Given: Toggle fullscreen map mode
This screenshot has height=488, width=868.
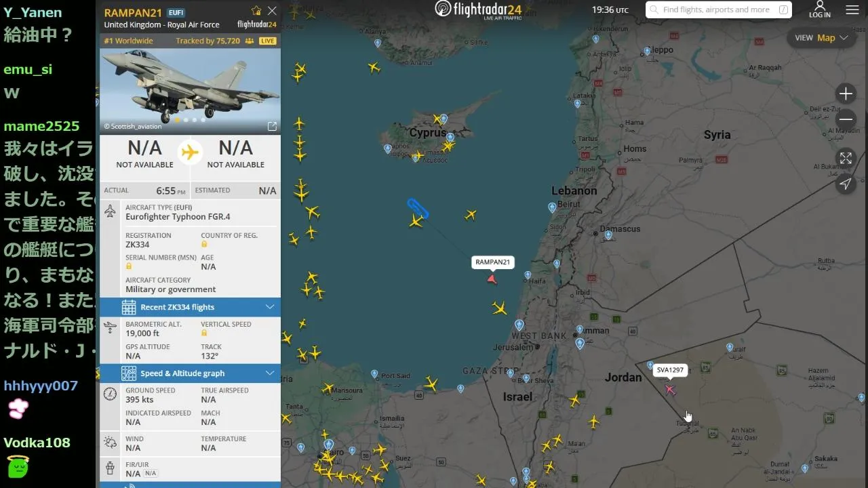Looking at the screenshot, I should (846, 158).
